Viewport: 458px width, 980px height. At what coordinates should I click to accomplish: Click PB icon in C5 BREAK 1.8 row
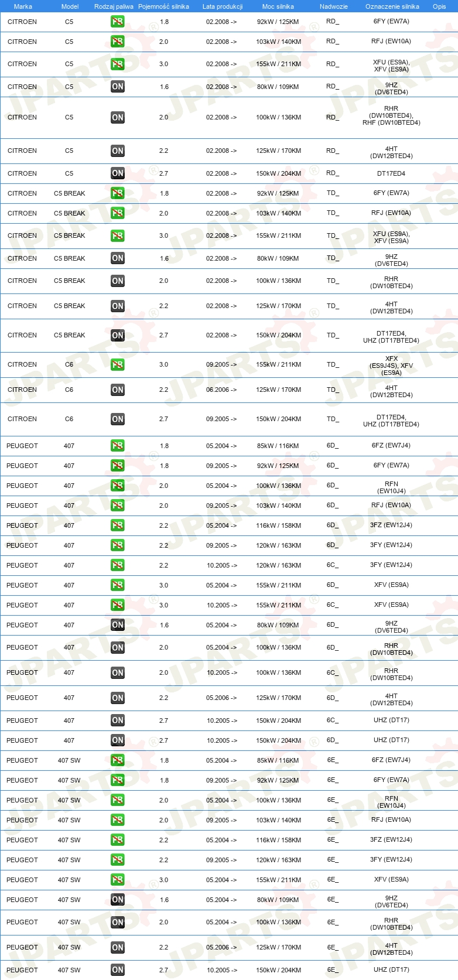pyautogui.click(x=118, y=193)
